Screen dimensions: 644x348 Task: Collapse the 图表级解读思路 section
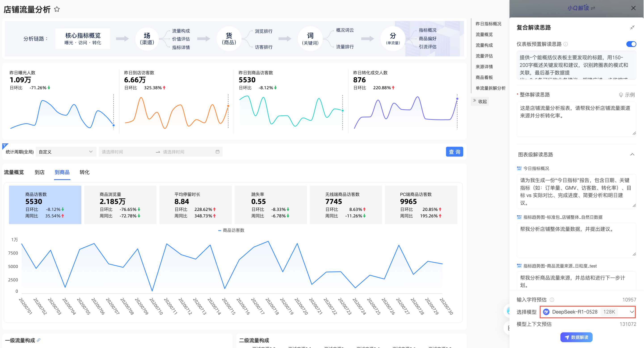[632, 154]
